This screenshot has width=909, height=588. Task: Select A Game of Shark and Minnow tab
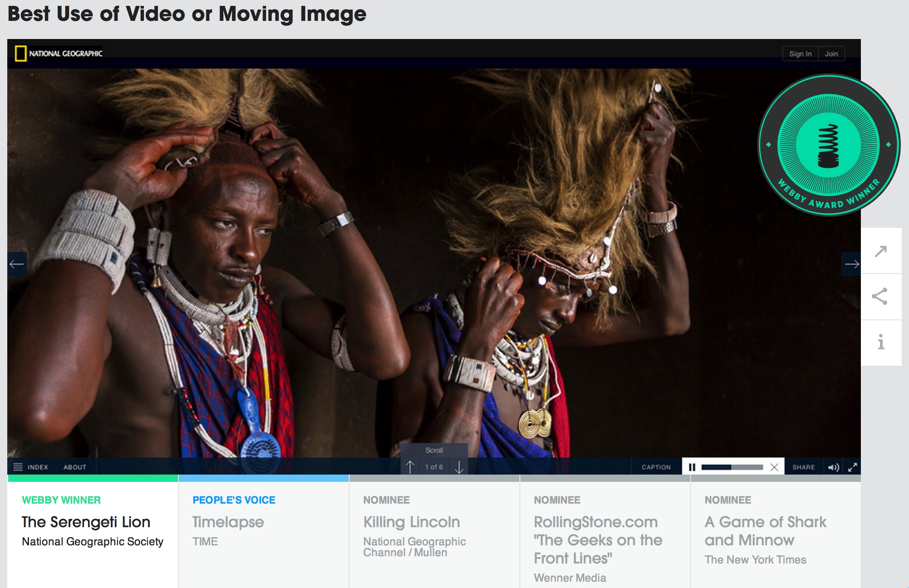pos(776,532)
